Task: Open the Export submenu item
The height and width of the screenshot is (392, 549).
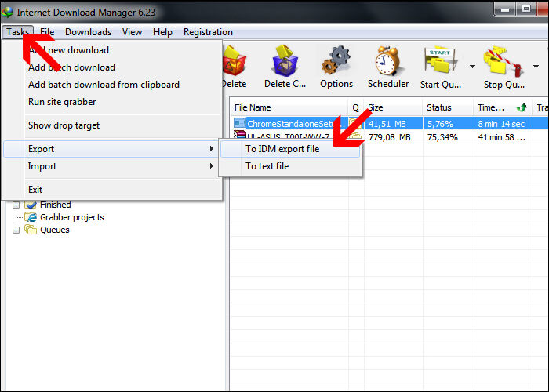Action: [112, 149]
